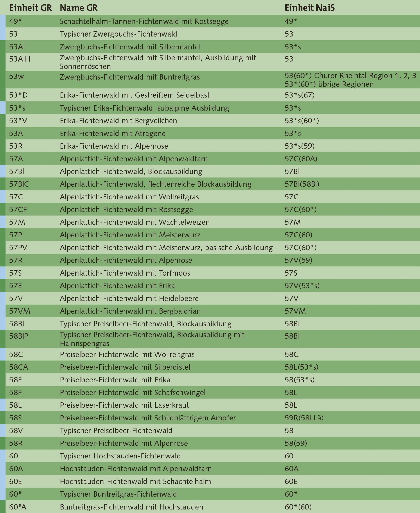Click NaiS cell '53*s(59)'

coord(300,146)
